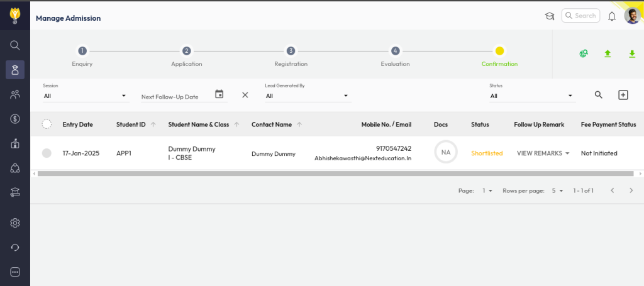Screen dimensions: 644x286
Task: Open the Lead Generated By dropdown
Action: point(307,96)
